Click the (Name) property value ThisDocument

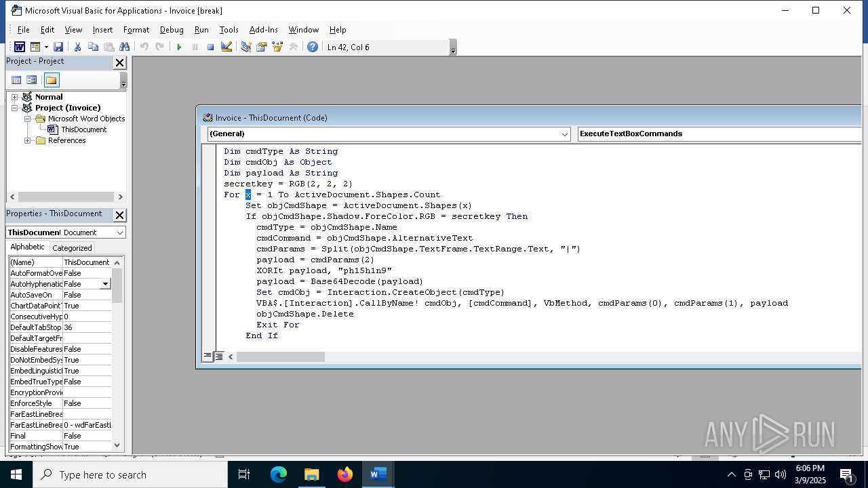tap(87, 262)
